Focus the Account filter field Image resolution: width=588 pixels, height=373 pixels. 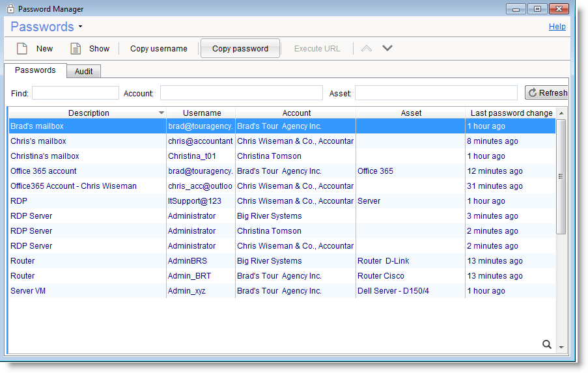pos(241,93)
